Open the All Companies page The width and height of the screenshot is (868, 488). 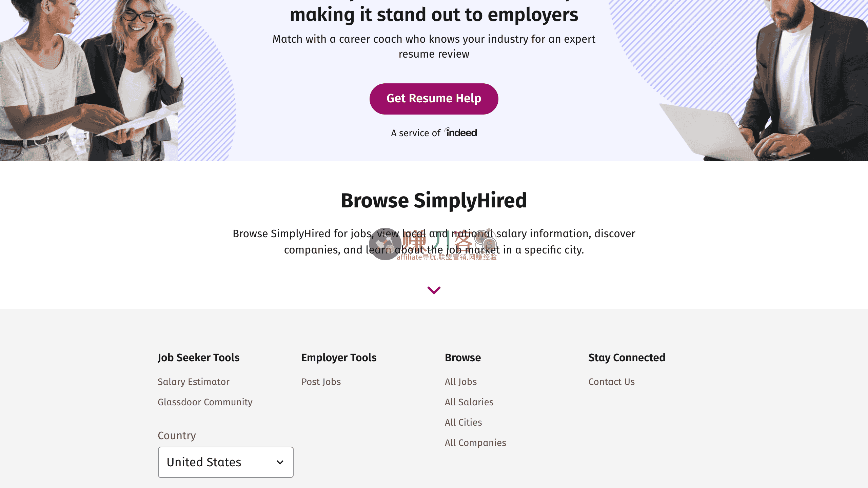click(x=475, y=443)
